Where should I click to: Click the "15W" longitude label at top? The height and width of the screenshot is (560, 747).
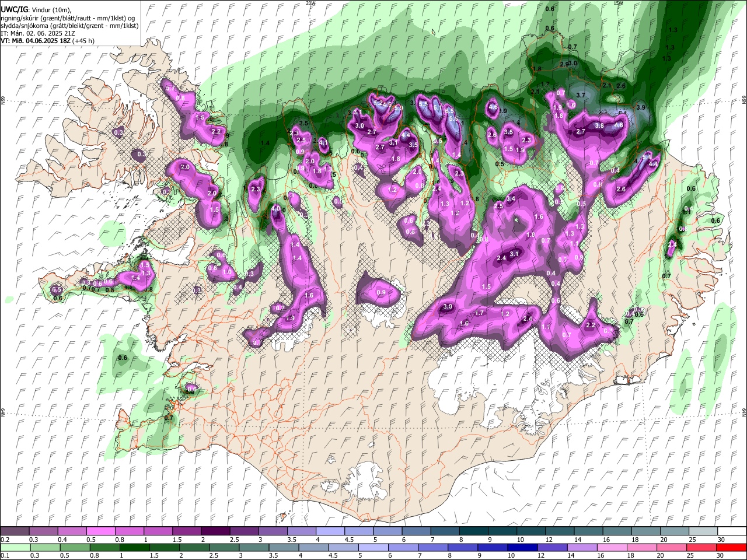pos(618,3)
